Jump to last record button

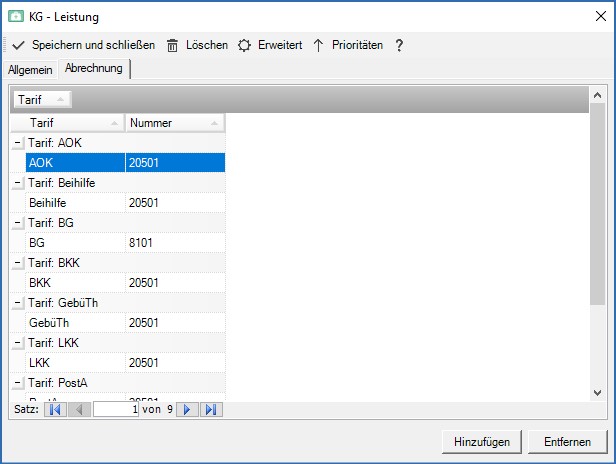(x=210, y=409)
